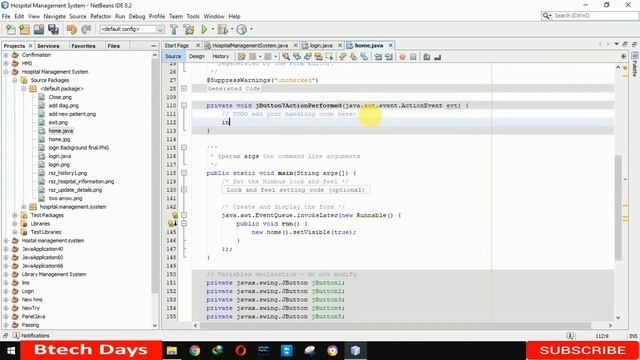Expand the Generated Code fold at line 28
This screenshot has height=360, width=640.
tap(184, 89)
